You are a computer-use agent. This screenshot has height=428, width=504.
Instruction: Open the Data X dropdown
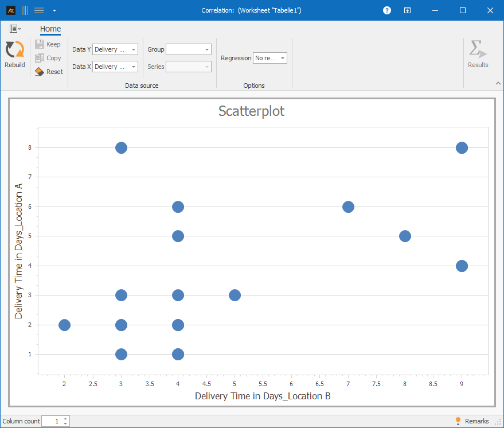click(x=134, y=67)
